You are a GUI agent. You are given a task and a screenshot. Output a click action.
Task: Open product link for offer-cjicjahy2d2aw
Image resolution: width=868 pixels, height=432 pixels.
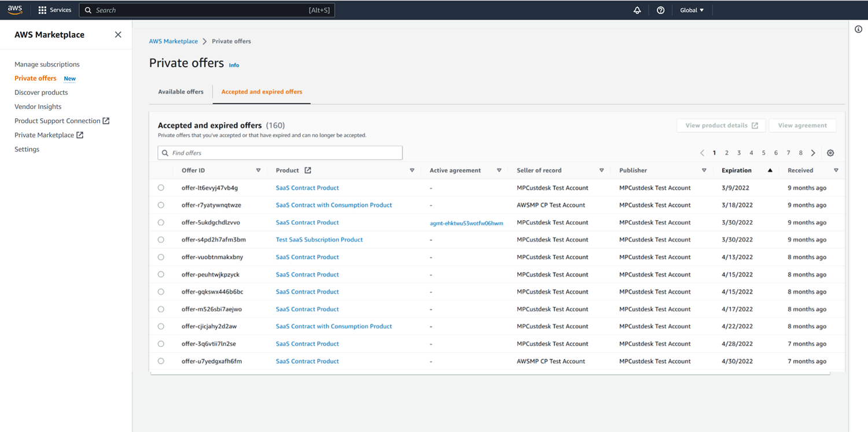334,327
